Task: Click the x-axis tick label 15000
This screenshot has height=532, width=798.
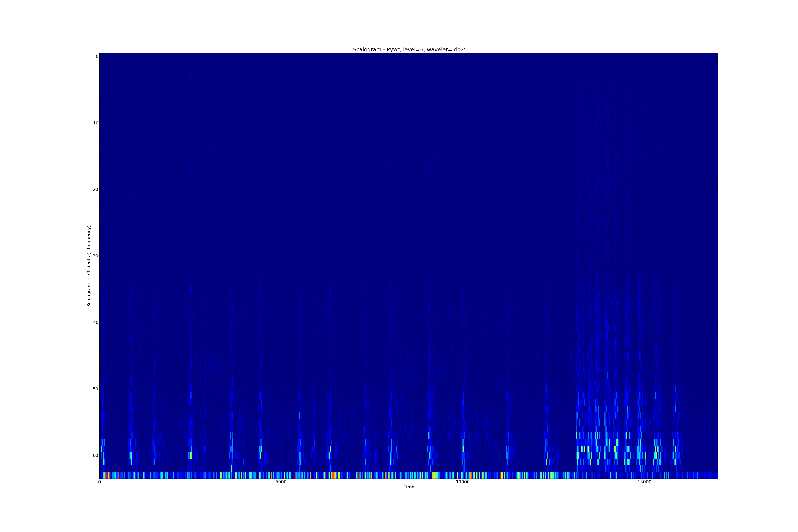Action: 644,482
